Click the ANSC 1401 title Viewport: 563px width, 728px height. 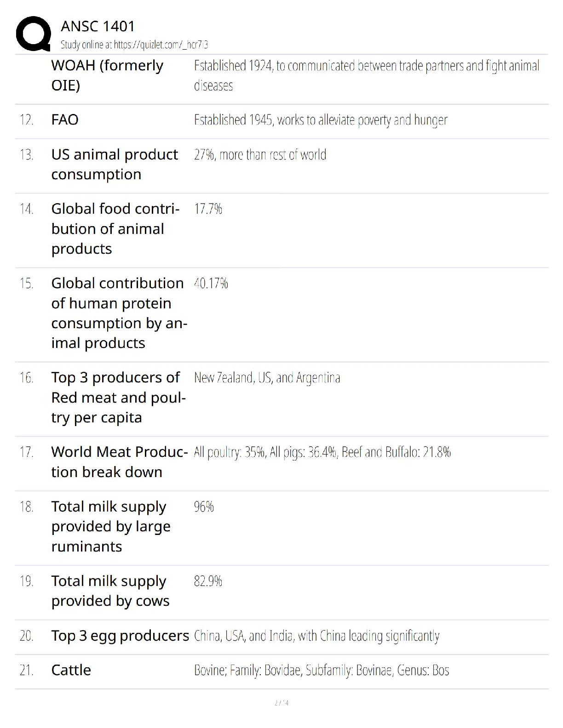pos(98,26)
